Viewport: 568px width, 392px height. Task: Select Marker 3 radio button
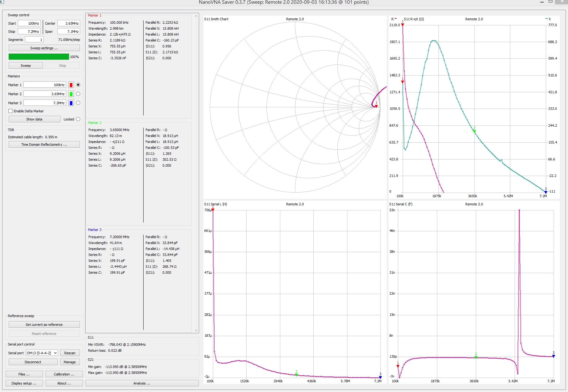coord(78,103)
